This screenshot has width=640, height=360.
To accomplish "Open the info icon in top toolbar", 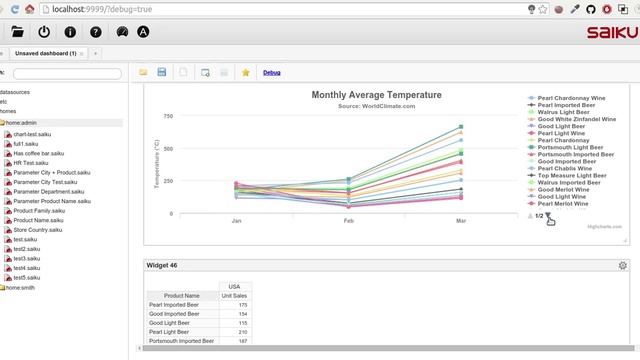I will coord(70,32).
